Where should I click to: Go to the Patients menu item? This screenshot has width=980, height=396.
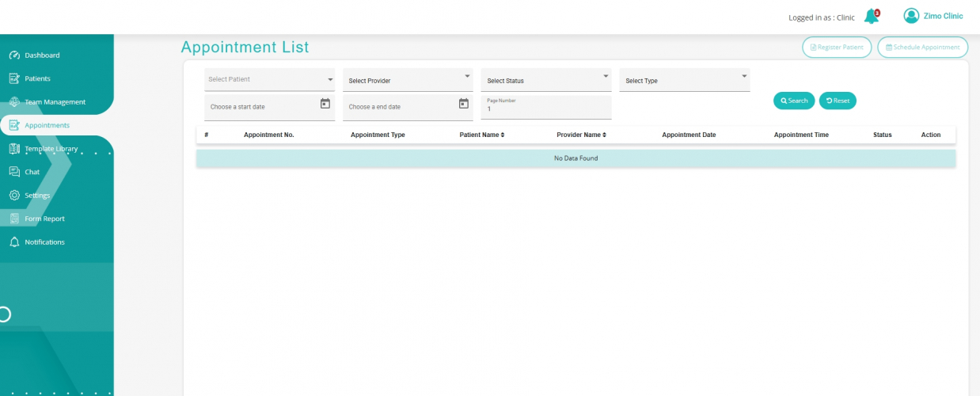tap(37, 78)
